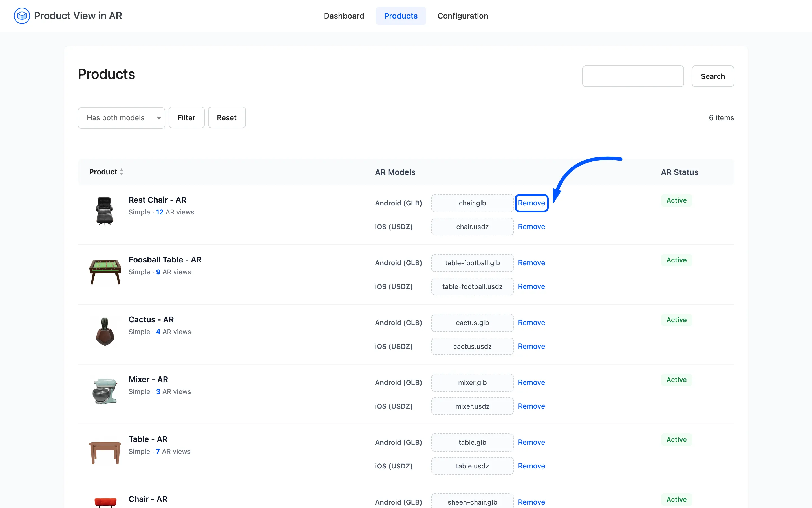Viewport: 812px width, 508px height.
Task: Remove sheen-chair.glb model
Action: tap(531, 502)
